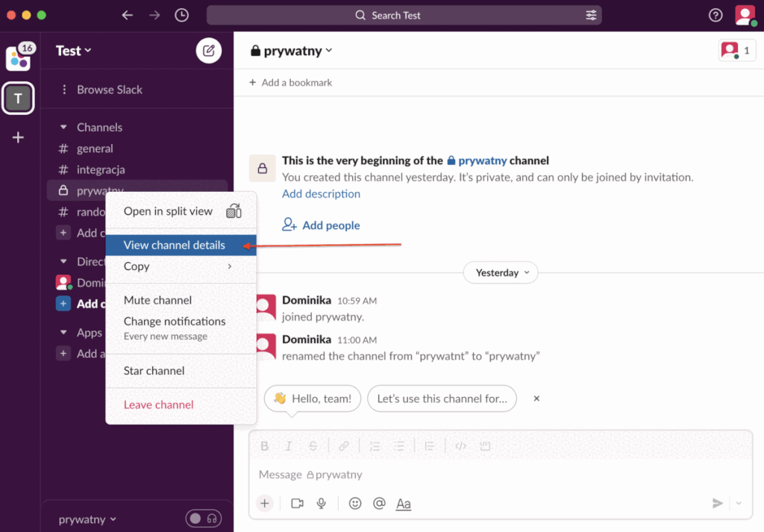Screen dimensions: 764x532
Task: Start recording a video clip
Action: (297, 504)
